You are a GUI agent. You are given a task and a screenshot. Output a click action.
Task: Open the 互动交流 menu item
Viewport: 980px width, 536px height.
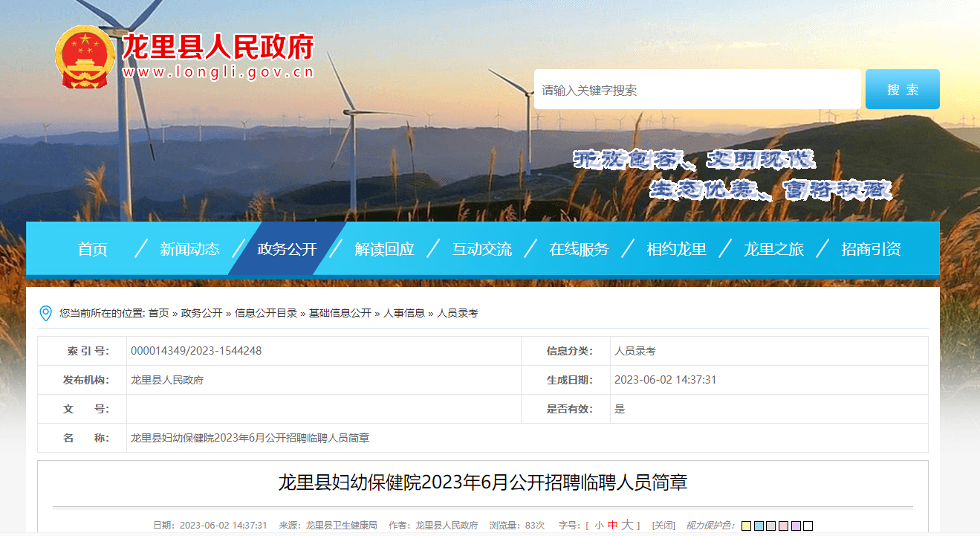pyautogui.click(x=482, y=249)
